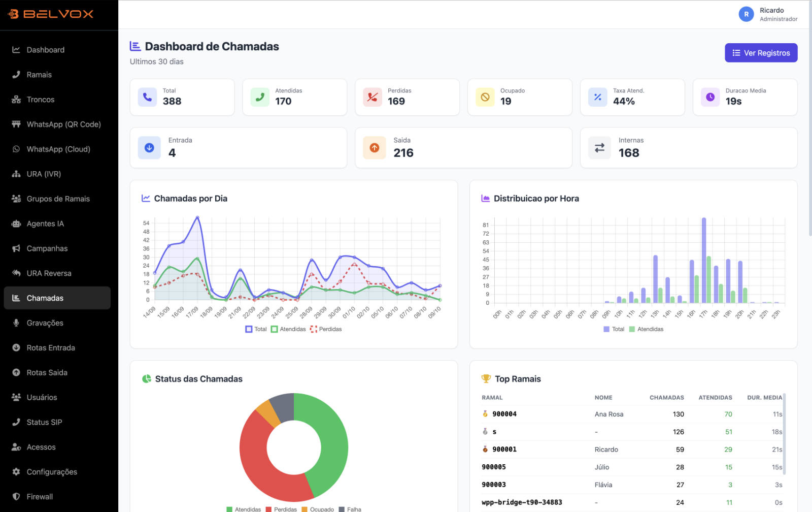Click the Gravações microphone icon
Viewport: 812px width, 512px height.
pyautogui.click(x=16, y=323)
